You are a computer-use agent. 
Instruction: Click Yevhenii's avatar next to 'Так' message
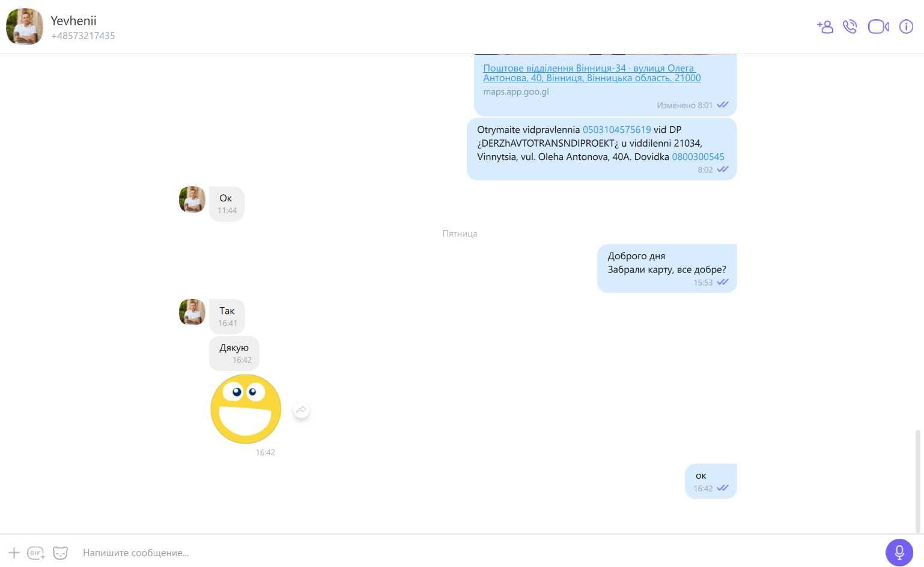192,312
